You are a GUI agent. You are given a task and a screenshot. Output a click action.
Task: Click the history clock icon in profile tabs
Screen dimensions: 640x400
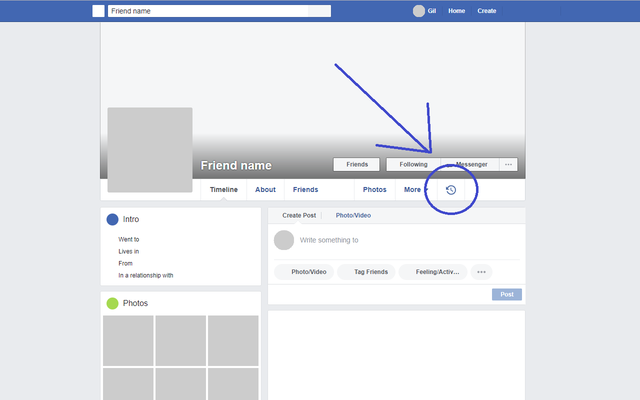click(451, 190)
